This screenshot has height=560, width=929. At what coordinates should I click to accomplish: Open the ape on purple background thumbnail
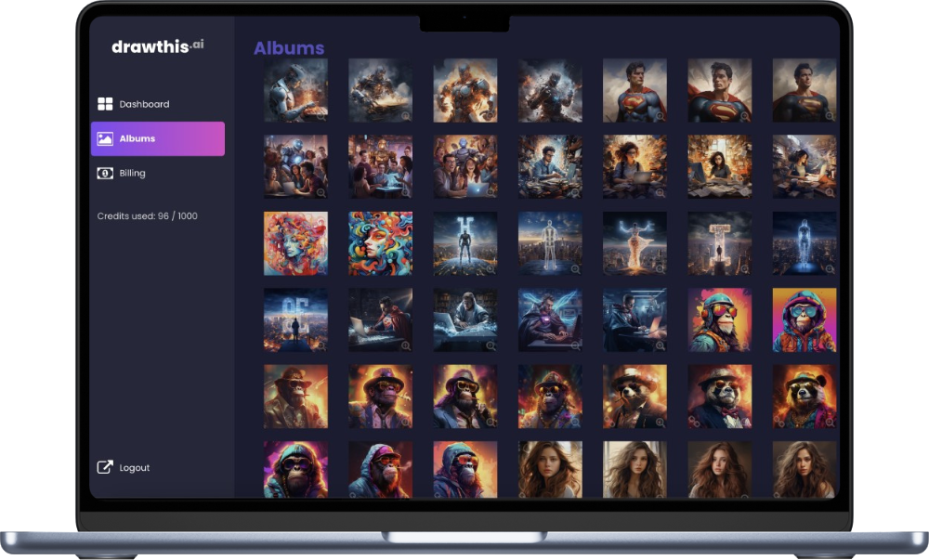(x=295, y=469)
